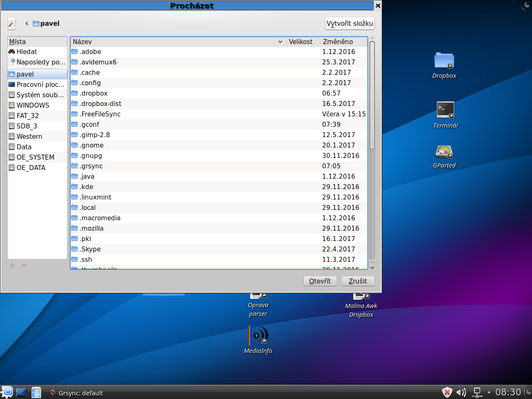Image resolution: width=532 pixels, height=399 pixels.
Task: Select the FAT_32 drive in sidebar
Action: pos(37,116)
